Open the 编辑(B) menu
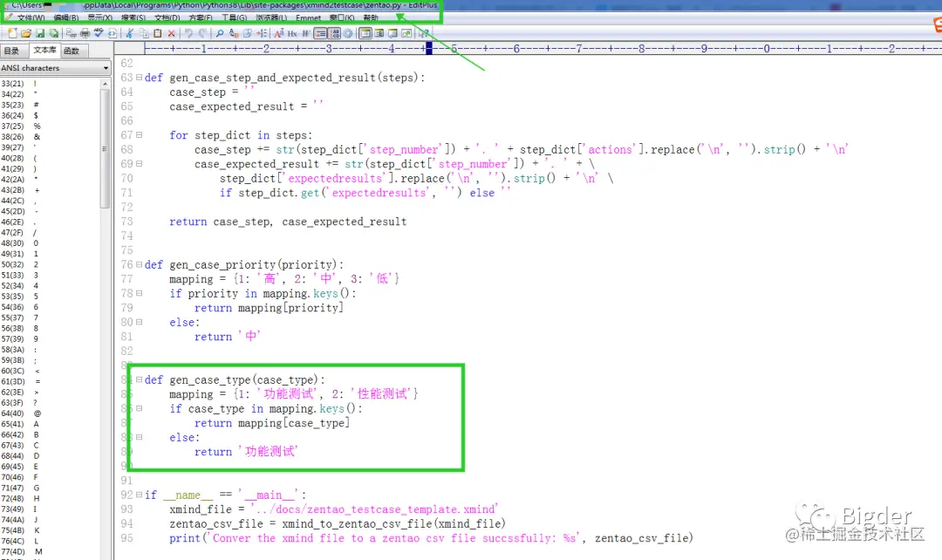Screen dimensions: 942x560 tap(66, 18)
